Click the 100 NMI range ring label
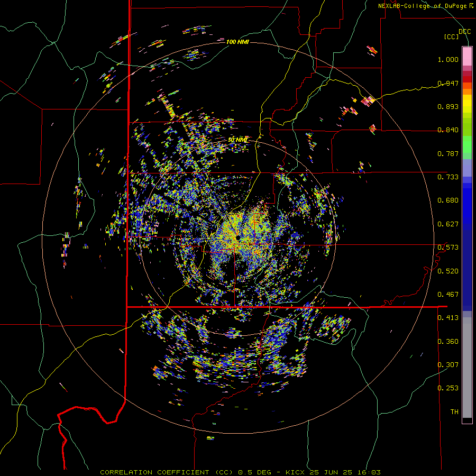 [x=237, y=42]
